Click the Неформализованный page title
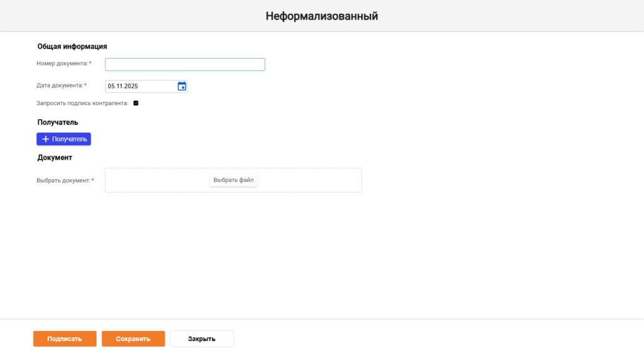Viewport: 644px width, 363px height. coord(321,16)
